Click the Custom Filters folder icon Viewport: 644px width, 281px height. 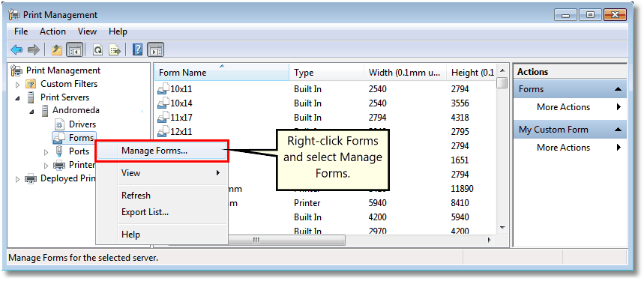tap(31, 84)
